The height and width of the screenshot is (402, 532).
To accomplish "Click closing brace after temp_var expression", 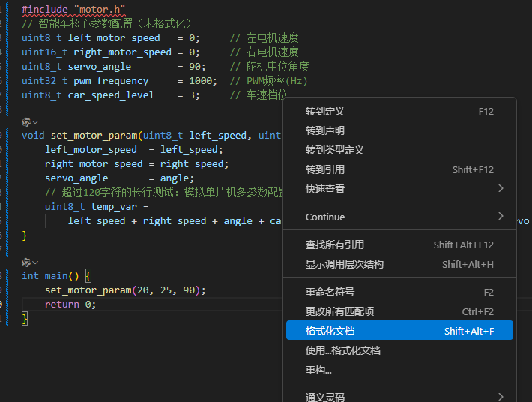I will click(25, 235).
